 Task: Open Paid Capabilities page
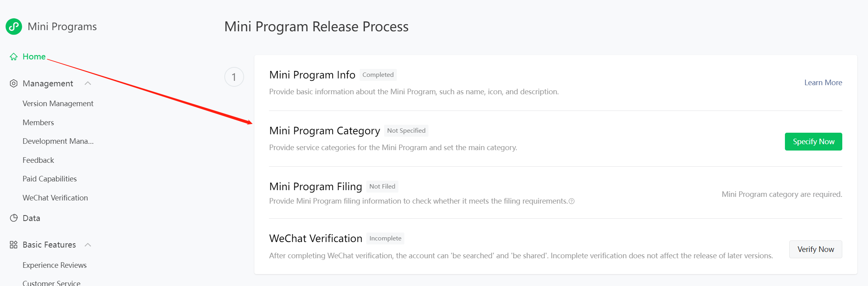click(49, 179)
